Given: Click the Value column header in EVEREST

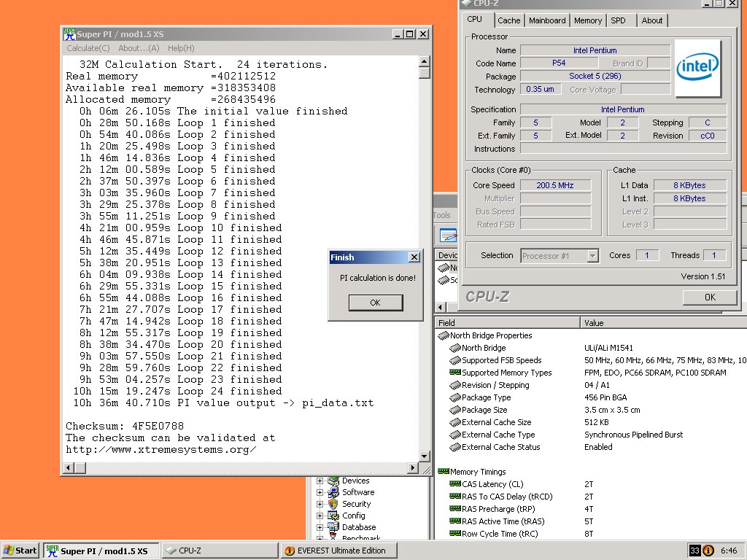Looking at the screenshot, I should click(664, 323).
